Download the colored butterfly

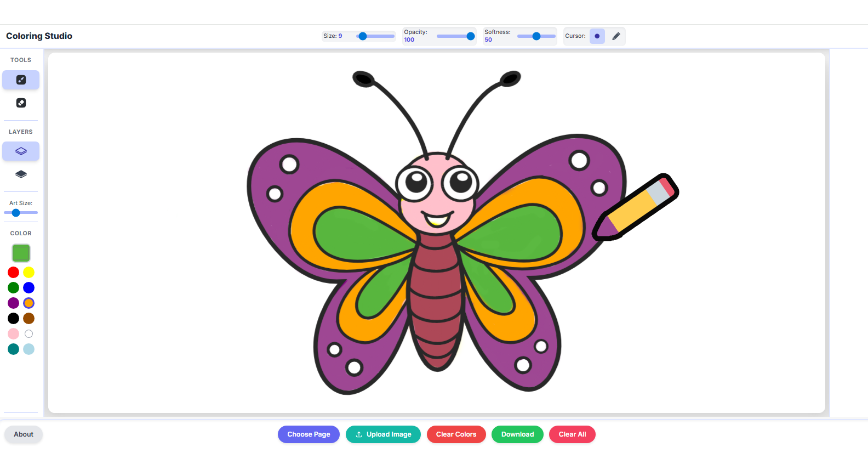(x=517, y=434)
